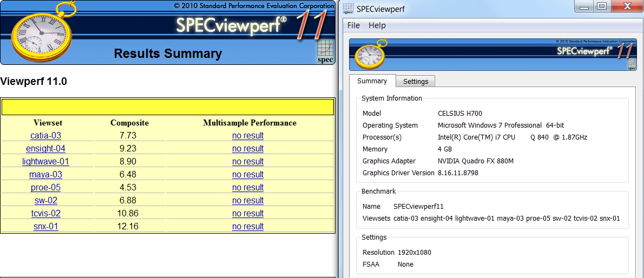Switch to the Summary tab
The height and width of the screenshot is (278, 644).
click(x=372, y=81)
